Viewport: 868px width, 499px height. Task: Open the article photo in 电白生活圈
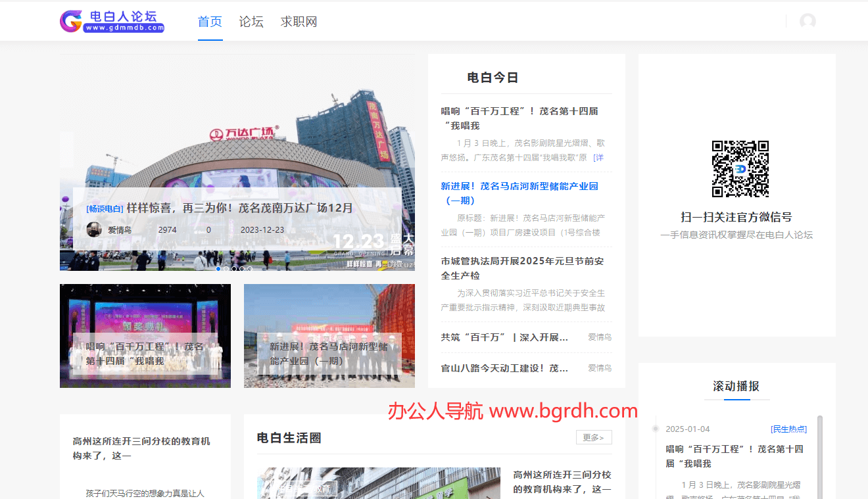[x=379, y=483]
